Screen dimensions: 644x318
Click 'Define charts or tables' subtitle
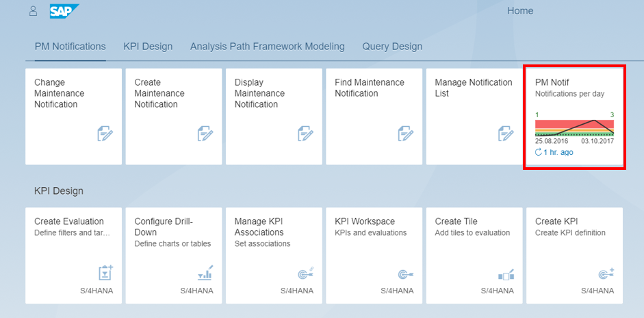click(x=172, y=243)
